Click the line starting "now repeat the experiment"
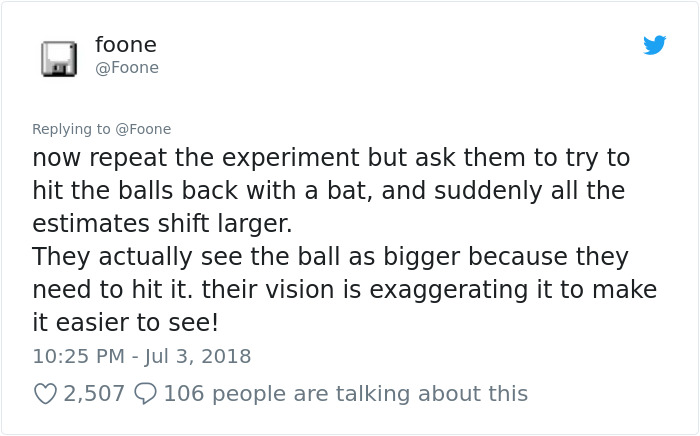Screen dimensions: 700x436 coord(331,158)
